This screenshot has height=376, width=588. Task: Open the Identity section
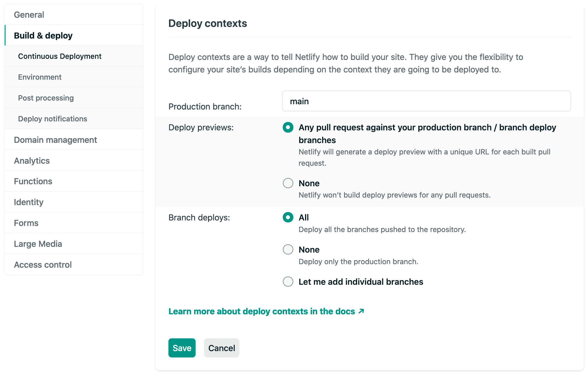coord(28,202)
